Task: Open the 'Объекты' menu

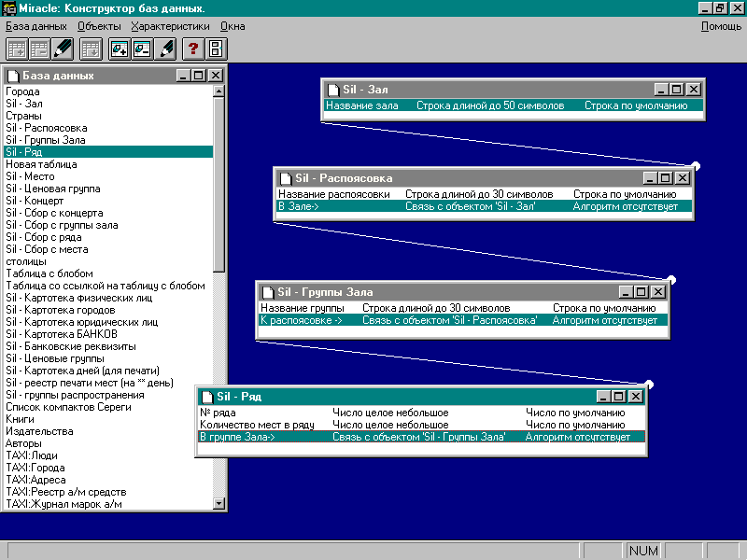Action: pos(99,26)
